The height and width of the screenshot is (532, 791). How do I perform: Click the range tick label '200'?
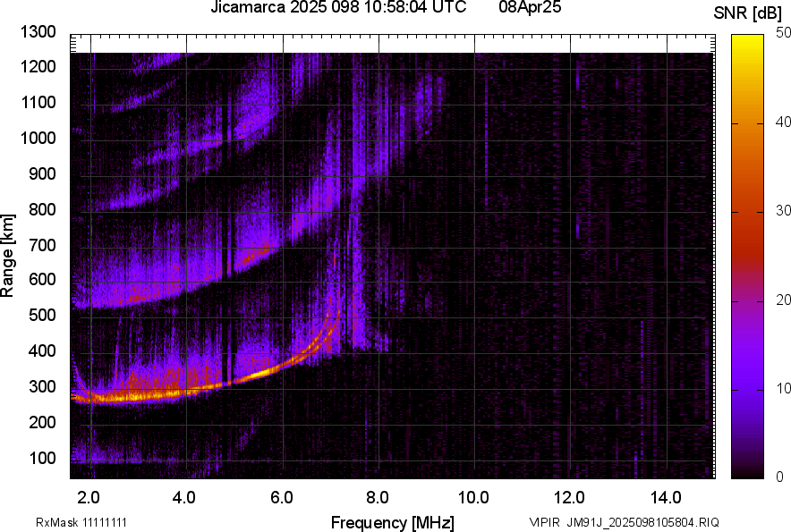click(42, 422)
